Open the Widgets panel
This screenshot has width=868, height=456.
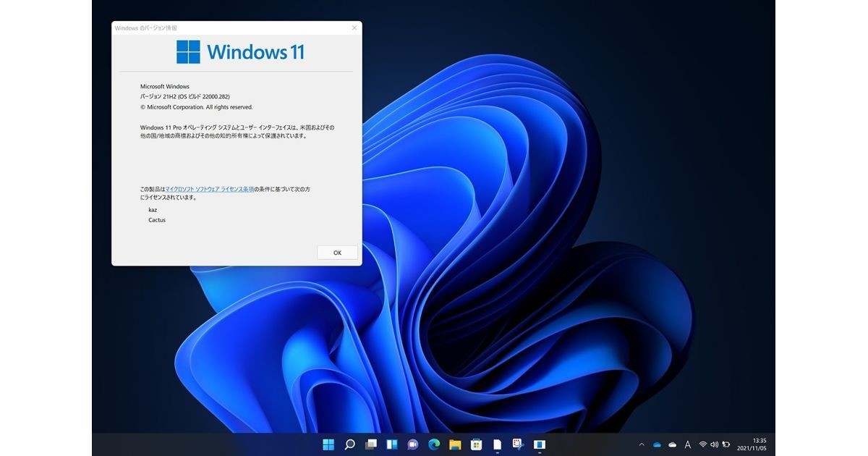[391, 444]
